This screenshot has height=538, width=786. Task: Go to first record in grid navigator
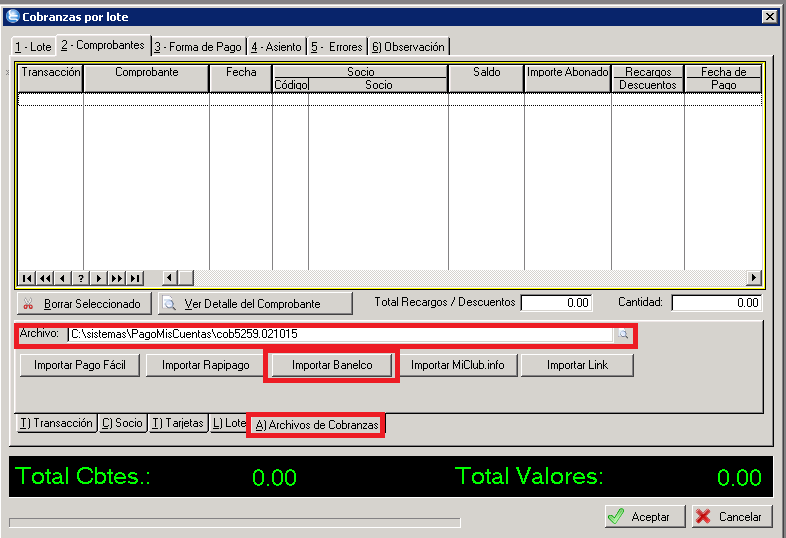(x=27, y=278)
